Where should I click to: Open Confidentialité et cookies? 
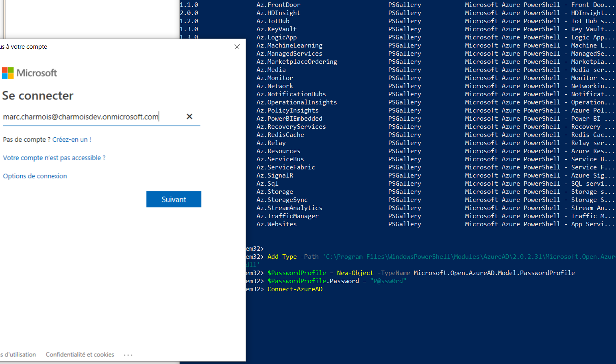click(x=80, y=354)
